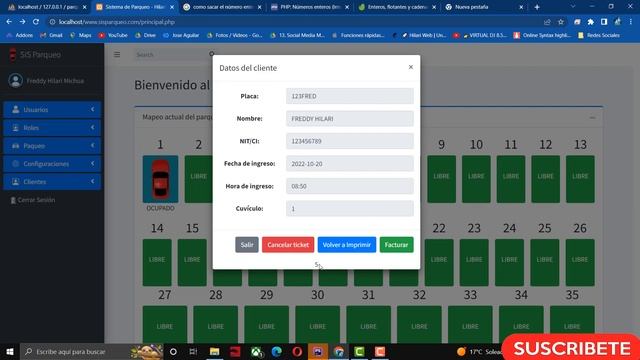Close the Datos del cliente dialog
The width and height of the screenshot is (640, 360).
point(411,67)
